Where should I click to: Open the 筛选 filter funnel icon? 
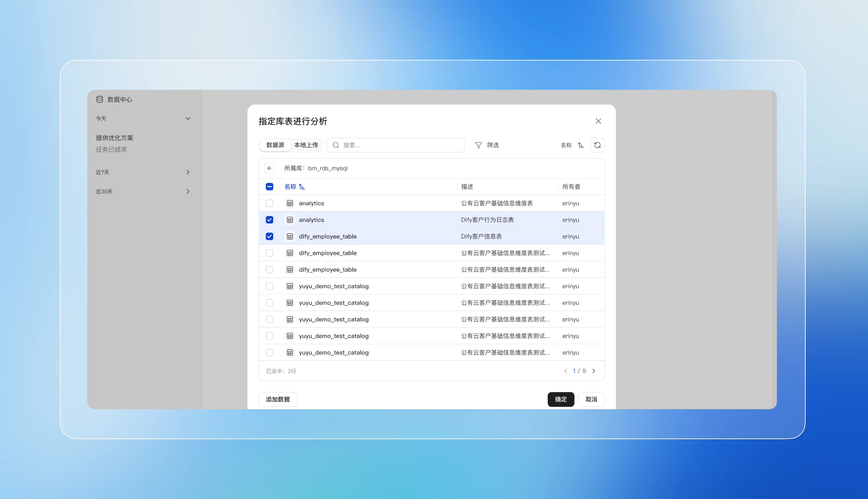[478, 145]
